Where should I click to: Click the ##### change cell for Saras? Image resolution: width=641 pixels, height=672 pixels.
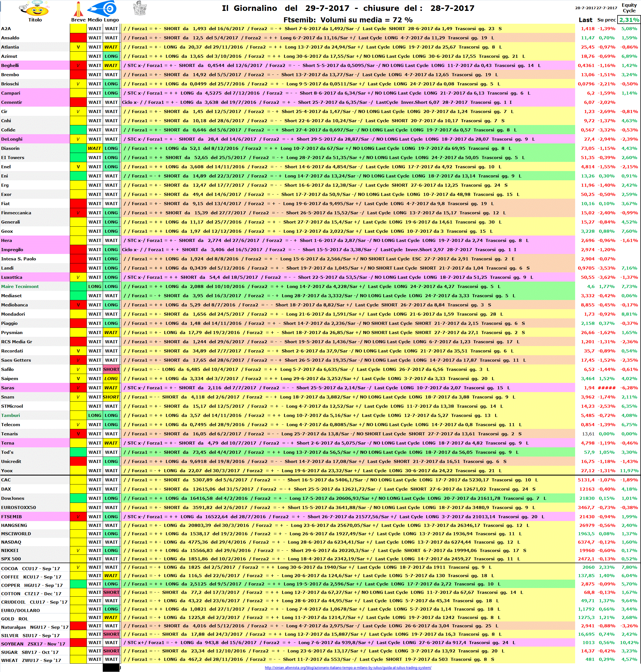606,388
